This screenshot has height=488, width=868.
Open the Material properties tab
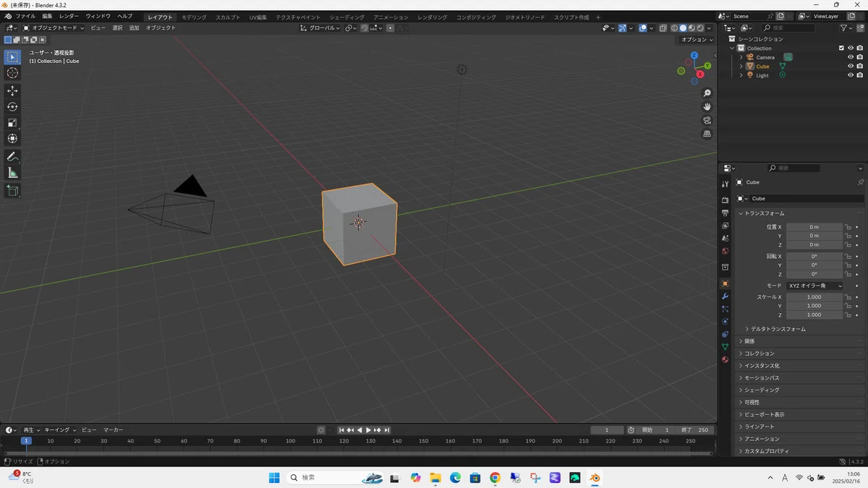(x=725, y=359)
